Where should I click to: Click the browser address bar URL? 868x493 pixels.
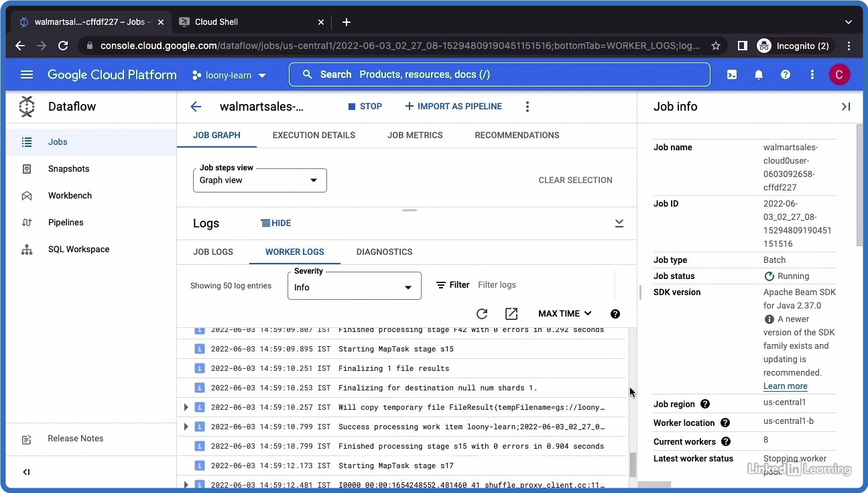[399, 46]
